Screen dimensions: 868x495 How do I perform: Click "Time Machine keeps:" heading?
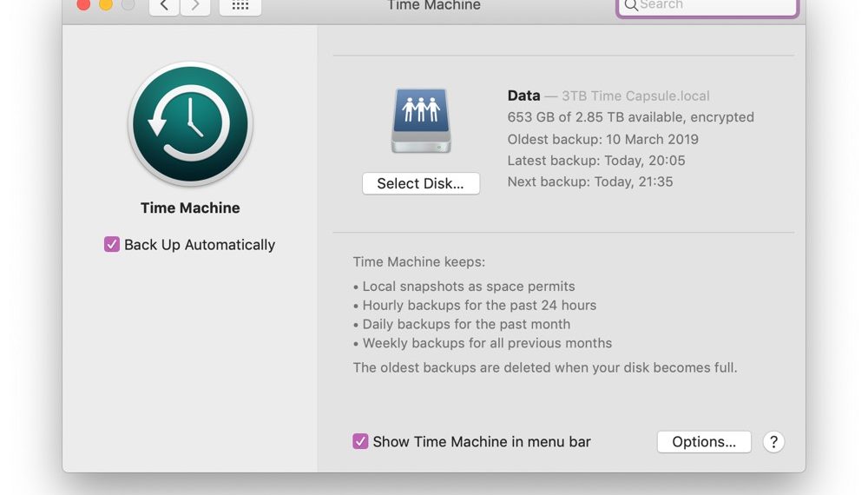point(419,262)
